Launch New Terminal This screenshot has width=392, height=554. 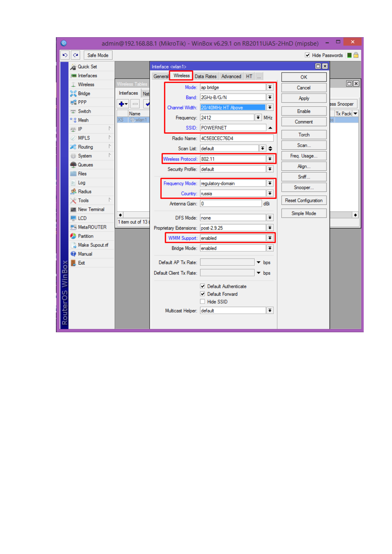(91, 209)
